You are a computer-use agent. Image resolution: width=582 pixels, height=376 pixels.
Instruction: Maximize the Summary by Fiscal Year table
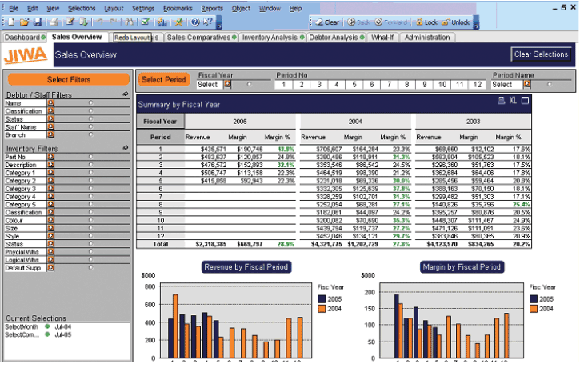point(525,100)
